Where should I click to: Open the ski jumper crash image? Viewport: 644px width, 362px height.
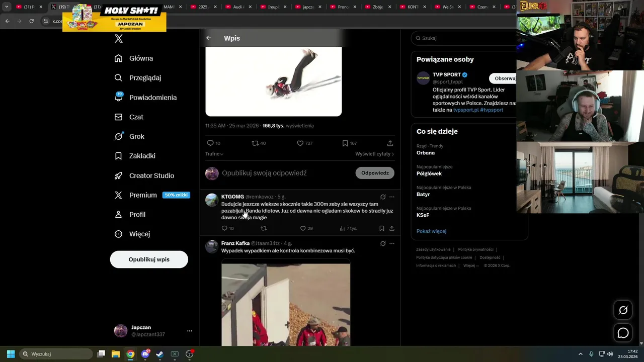coord(274,81)
